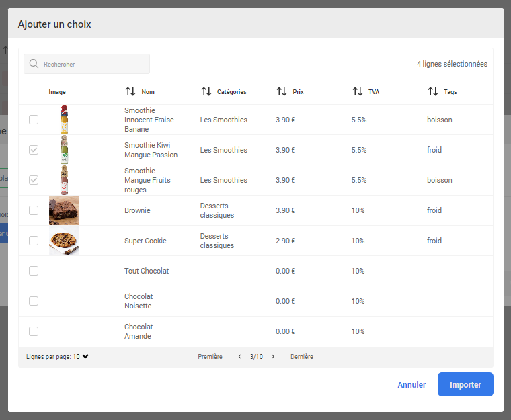
Task: Check the Smoothie Innocent Fraise Banane box
Action: (x=34, y=120)
